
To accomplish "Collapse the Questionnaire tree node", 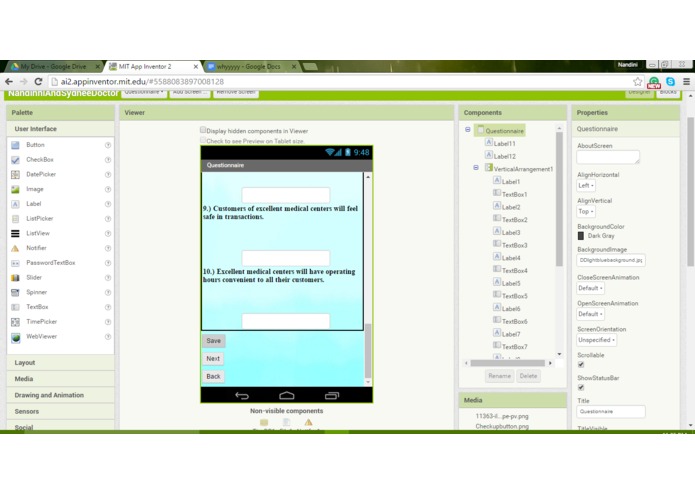I will pos(468,129).
